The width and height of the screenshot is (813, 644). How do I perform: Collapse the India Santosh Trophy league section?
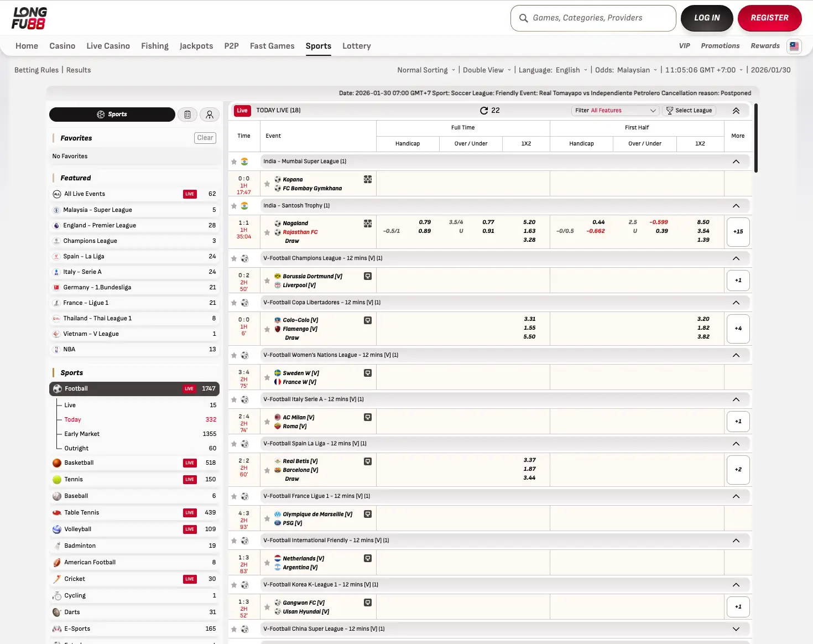[x=736, y=206]
